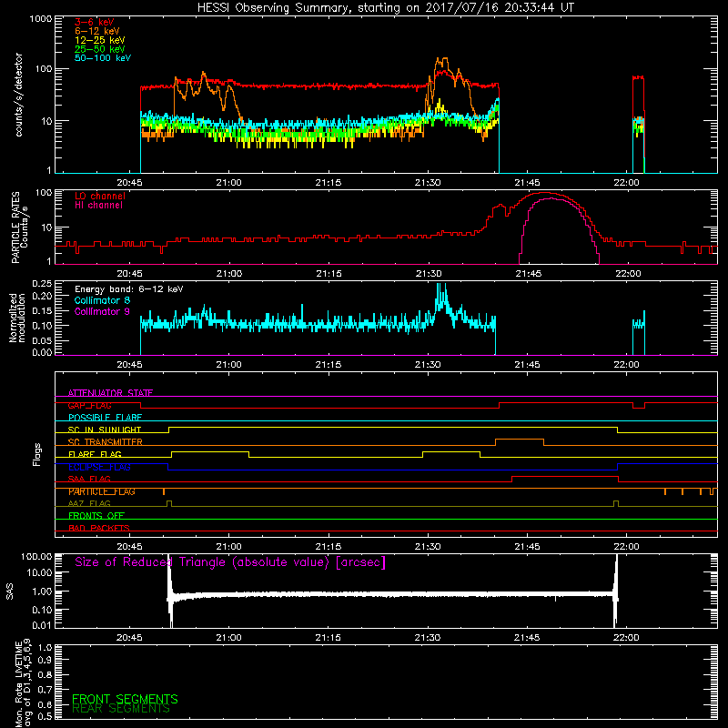Image resolution: width=728 pixels, height=728 pixels.
Task: Click the 22:00 tick under the particle rates panel
Action: [x=628, y=274]
